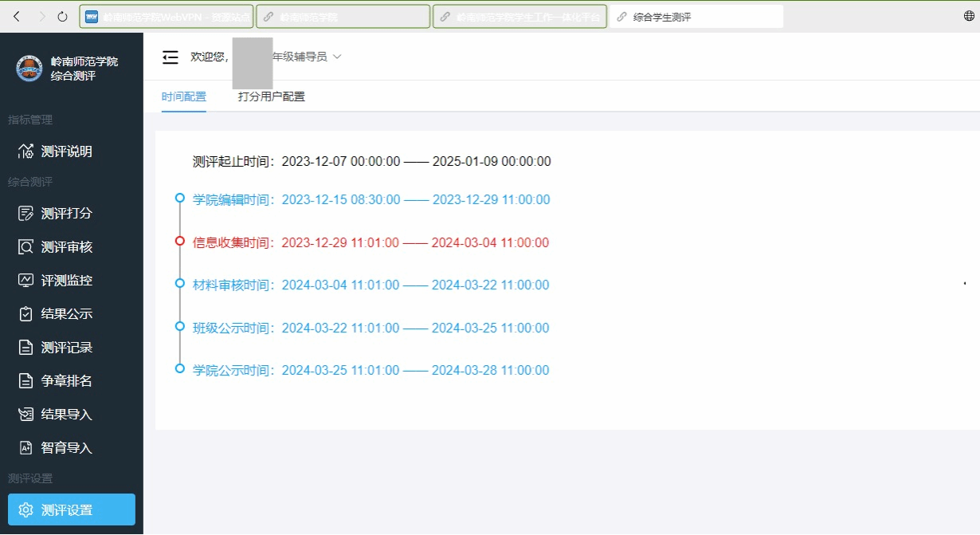Select the 时间配置 tab

point(184,96)
